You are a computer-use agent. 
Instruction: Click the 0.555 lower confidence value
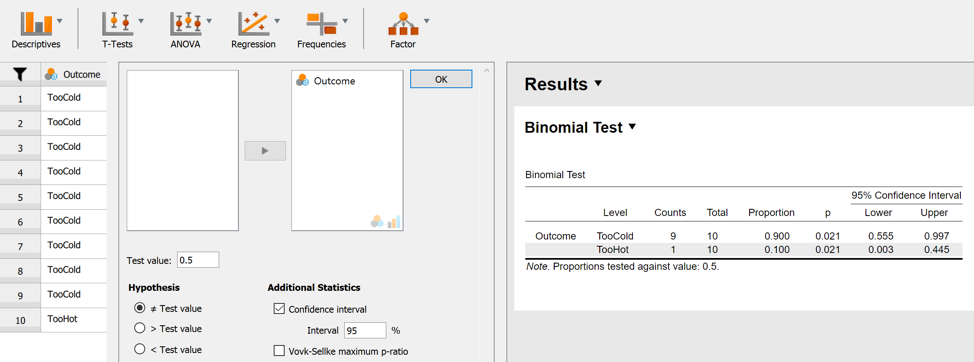click(880, 236)
